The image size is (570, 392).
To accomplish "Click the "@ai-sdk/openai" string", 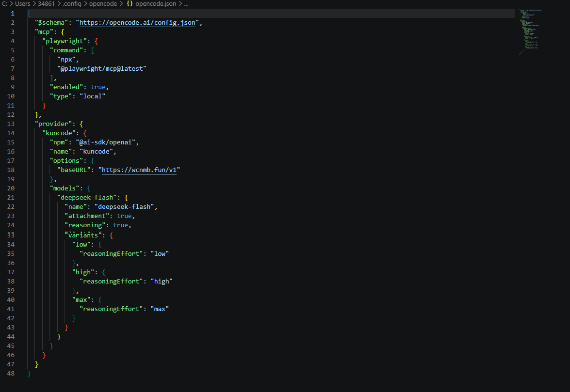I will pyautogui.click(x=105, y=142).
